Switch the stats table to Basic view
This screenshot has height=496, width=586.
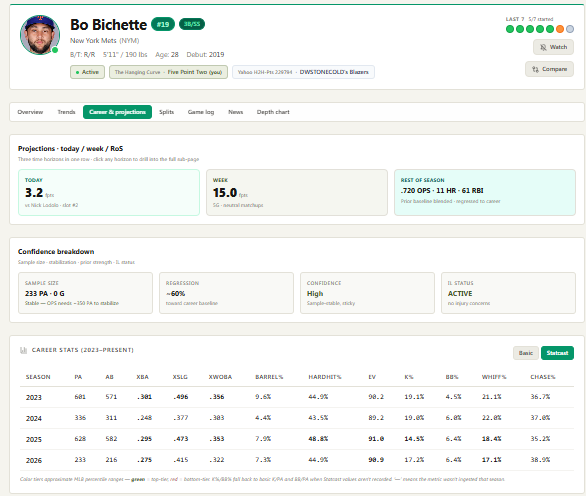click(x=525, y=353)
